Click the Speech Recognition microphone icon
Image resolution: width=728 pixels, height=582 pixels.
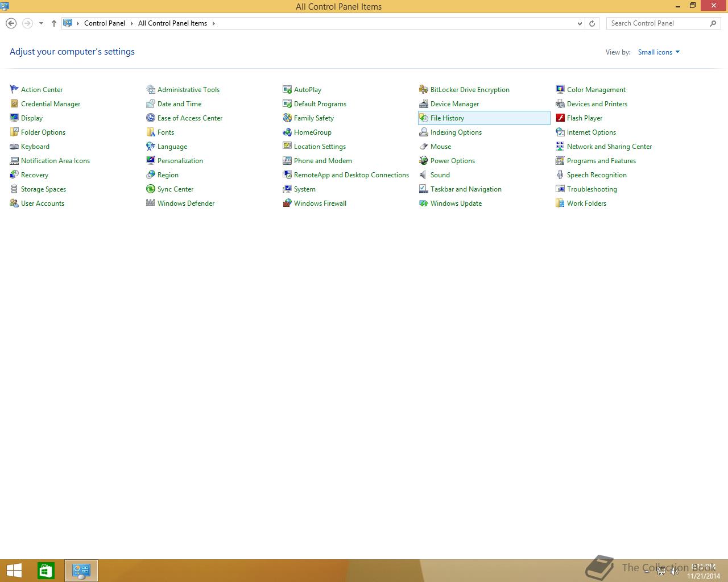pos(560,174)
